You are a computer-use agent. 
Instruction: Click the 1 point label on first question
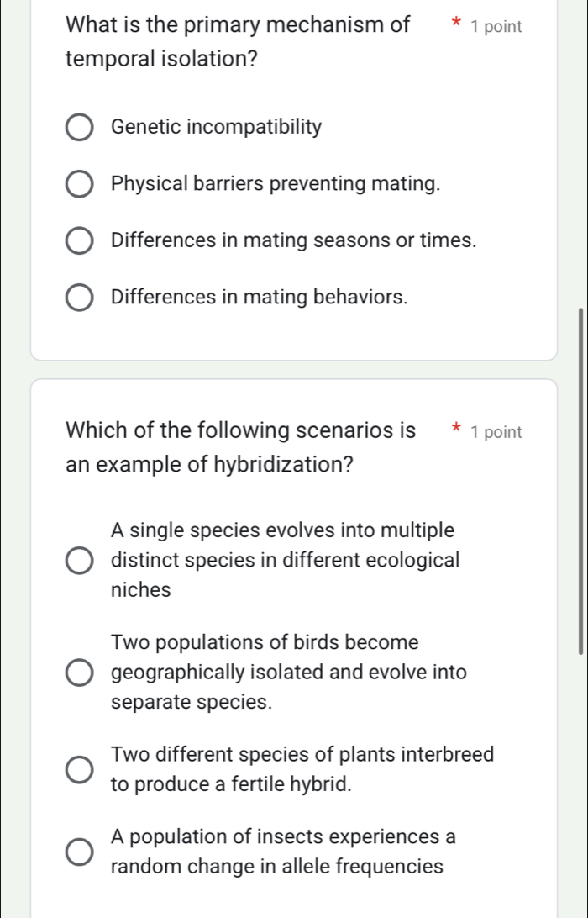click(x=496, y=26)
